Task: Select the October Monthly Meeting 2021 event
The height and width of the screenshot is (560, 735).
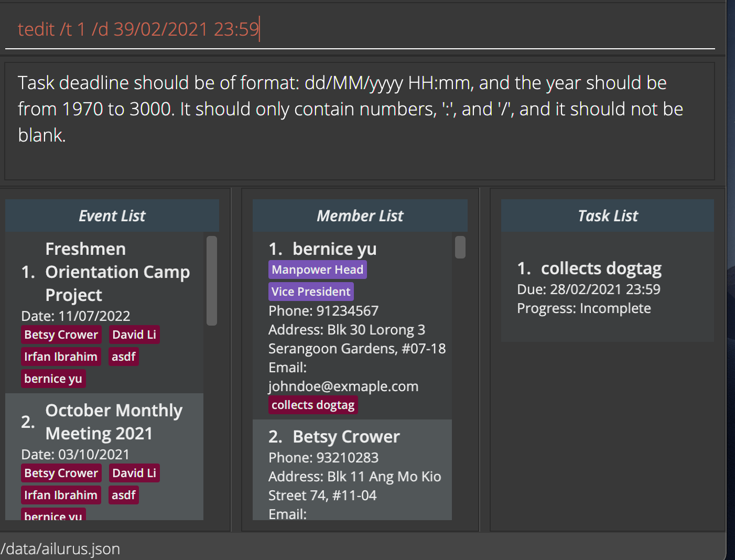Action: pos(104,457)
